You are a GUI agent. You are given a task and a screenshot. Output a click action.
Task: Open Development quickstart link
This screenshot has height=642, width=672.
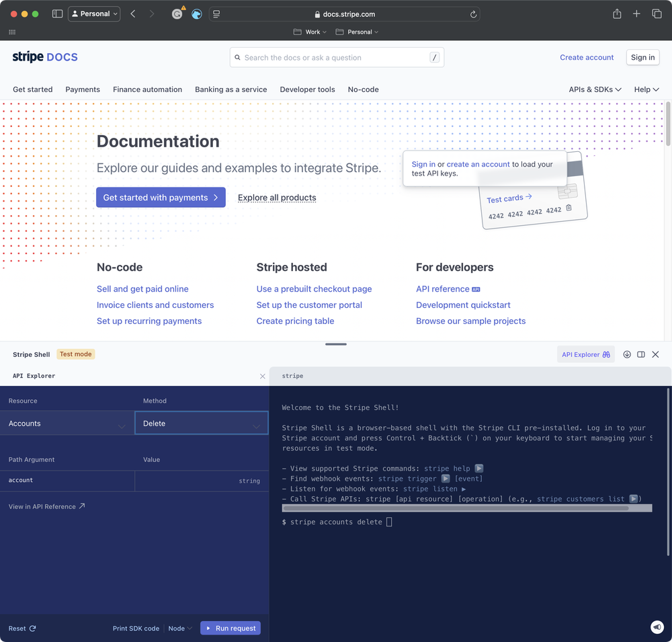tap(463, 305)
